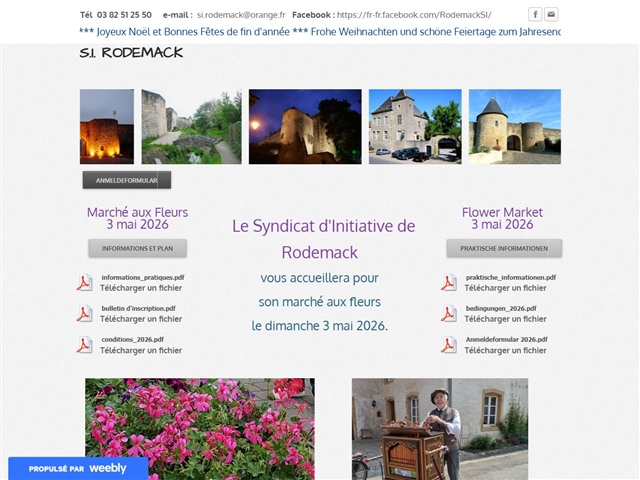Open the manor house with parked cars thumbnail
Image resolution: width=640 pixels, height=480 pixels.
415,127
